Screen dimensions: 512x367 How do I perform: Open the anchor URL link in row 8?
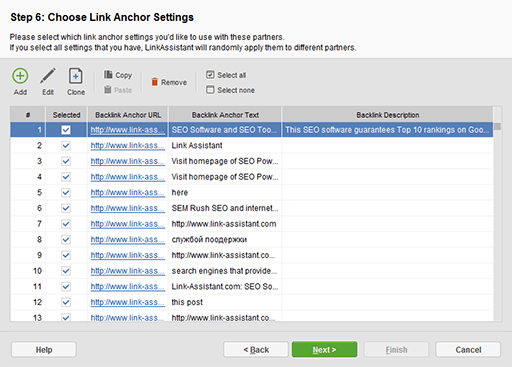(x=128, y=239)
